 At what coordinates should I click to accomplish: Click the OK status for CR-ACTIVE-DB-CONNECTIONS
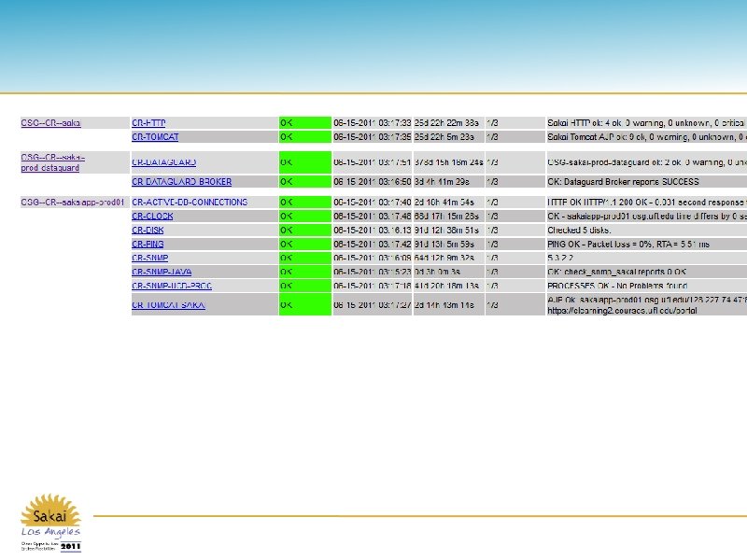(x=305, y=202)
